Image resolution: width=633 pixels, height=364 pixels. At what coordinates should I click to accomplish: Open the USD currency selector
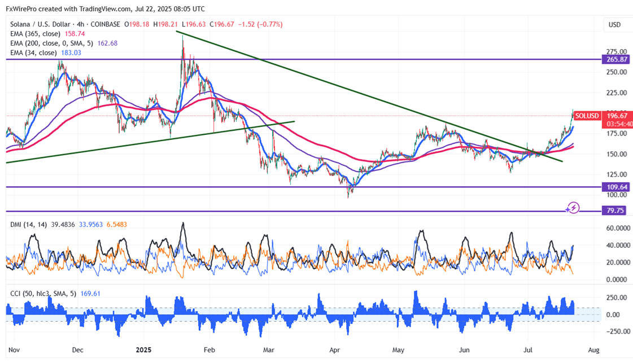[x=614, y=25]
